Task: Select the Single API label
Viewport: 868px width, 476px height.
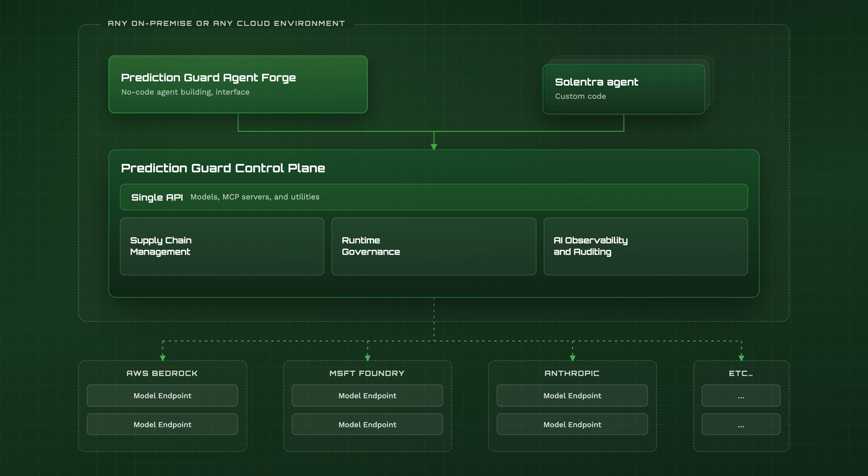Action: coord(157,197)
